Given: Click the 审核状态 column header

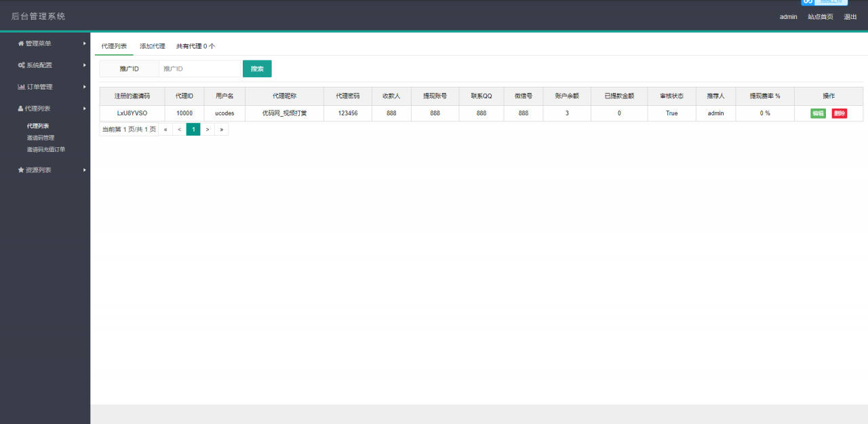Looking at the screenshot, I should 672,96.
